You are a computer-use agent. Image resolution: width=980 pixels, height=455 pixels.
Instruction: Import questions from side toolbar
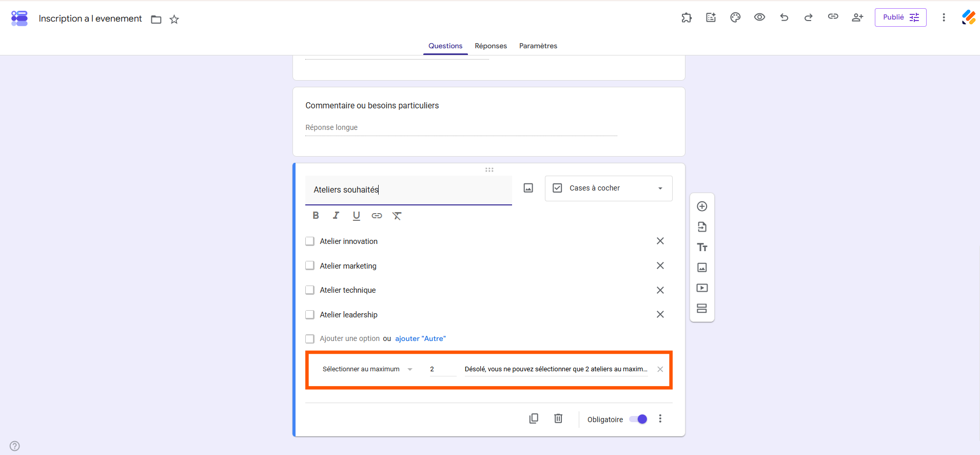(702, 227)
